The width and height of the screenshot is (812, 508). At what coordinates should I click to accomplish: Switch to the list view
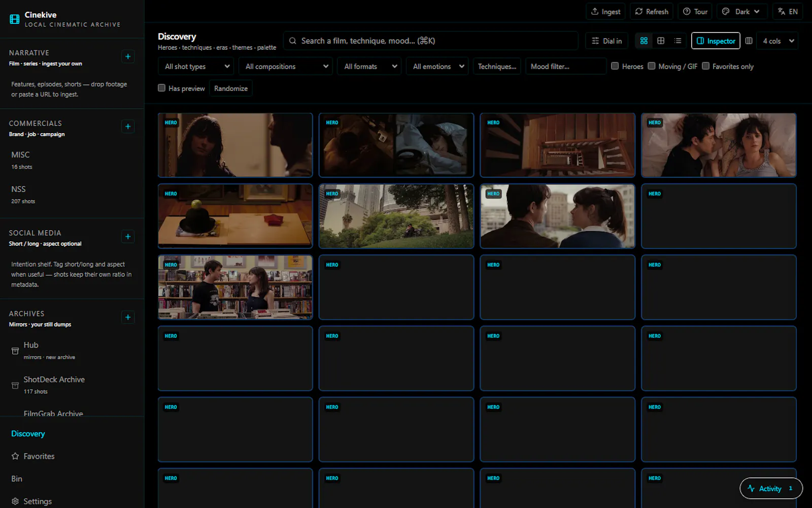click(678, 41)
